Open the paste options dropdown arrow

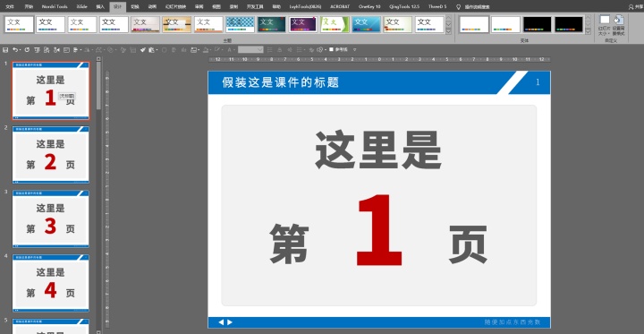click(157, 50)
